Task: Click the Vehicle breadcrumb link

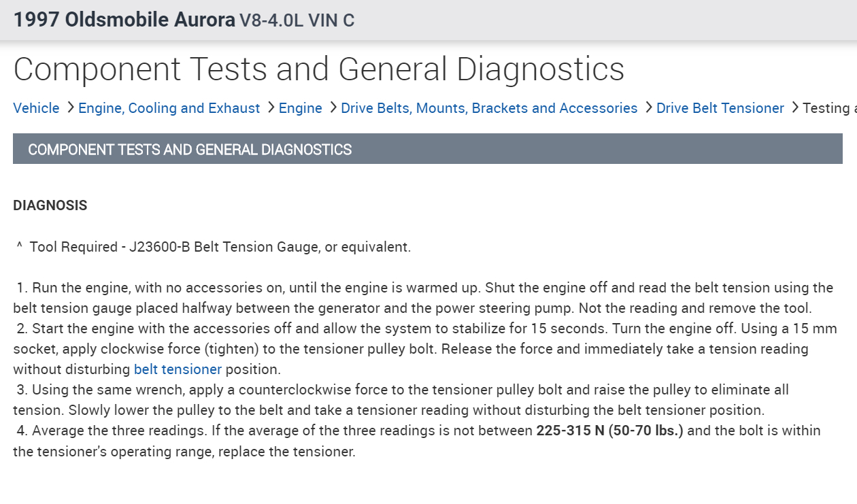Action: point(36,108)
